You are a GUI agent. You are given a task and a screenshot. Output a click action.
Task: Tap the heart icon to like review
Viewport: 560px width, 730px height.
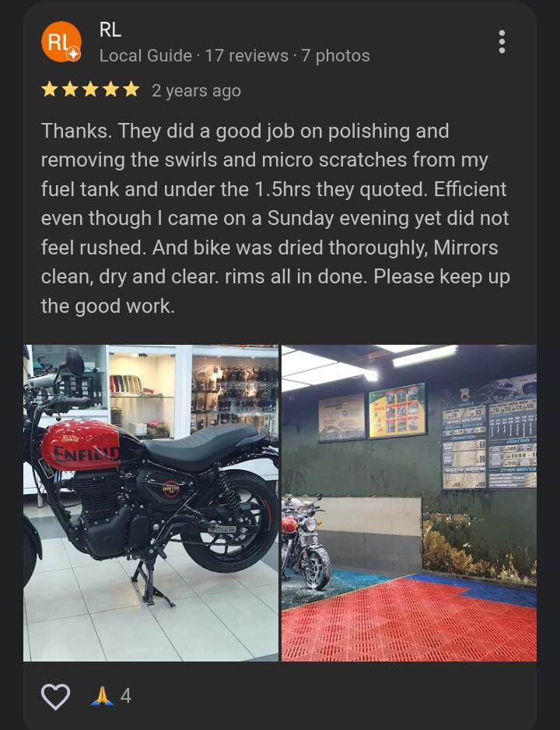coord(56,697)
